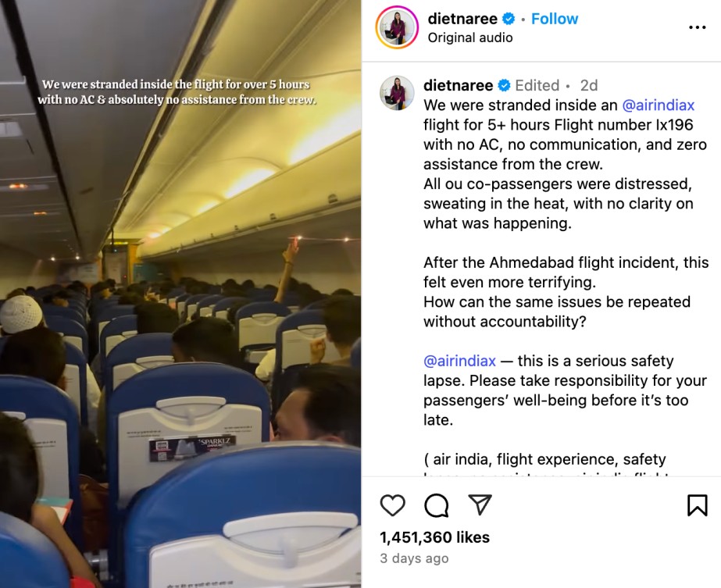This screenshot has width=721, height=588.
Task: Follow the dietnaree account
Action: [555, 19]
